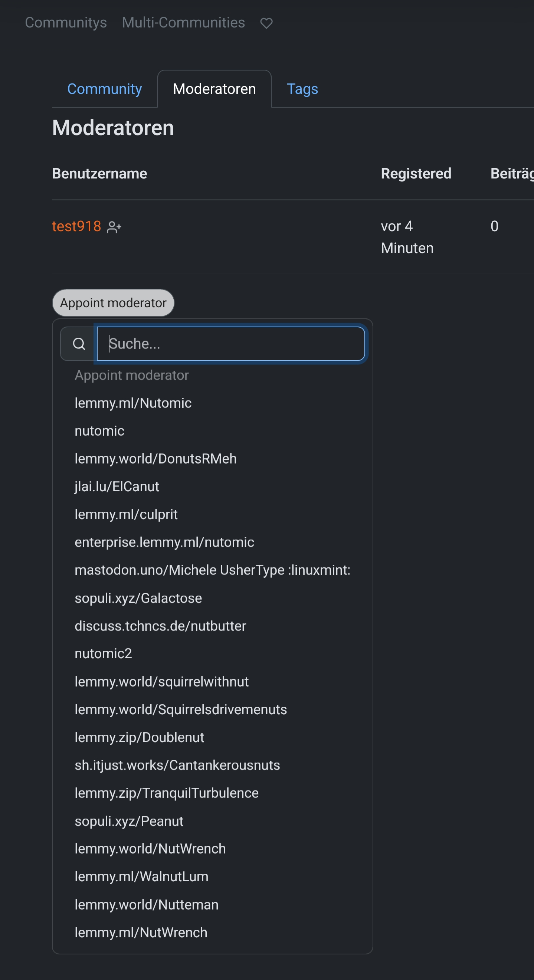The image size is (534, 980).
Task: Select the Moderatoren tab
Action: [214, 89]
